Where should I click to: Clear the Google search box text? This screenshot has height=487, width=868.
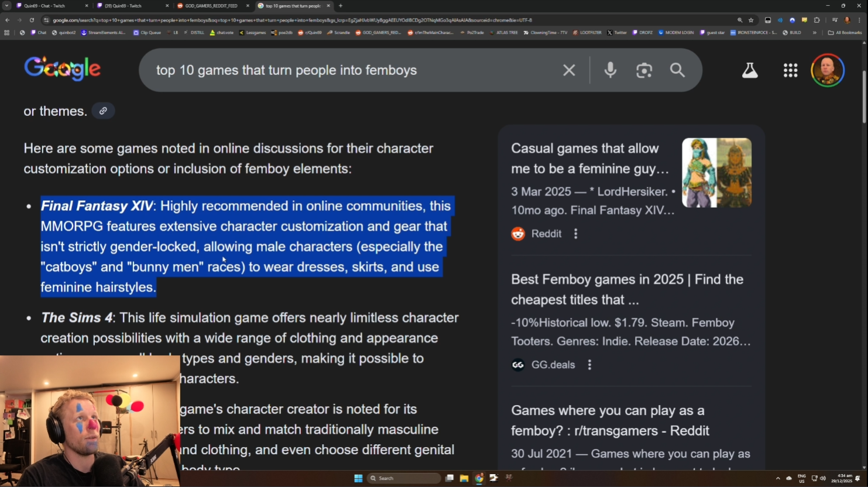click(x=569, y=70)
